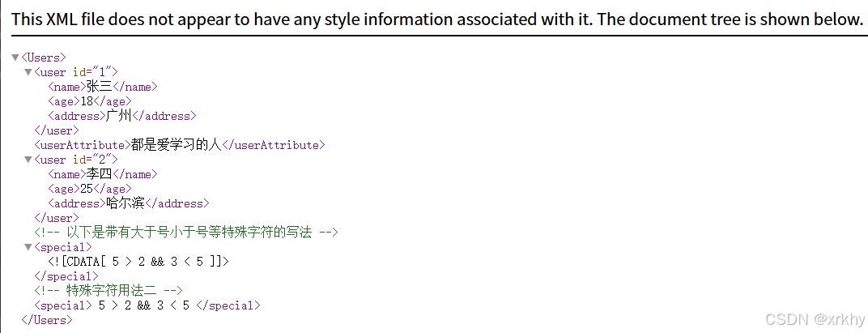Click the age element with value 25
This screenshot has width=868, height=333.
[x=90, y=189]
